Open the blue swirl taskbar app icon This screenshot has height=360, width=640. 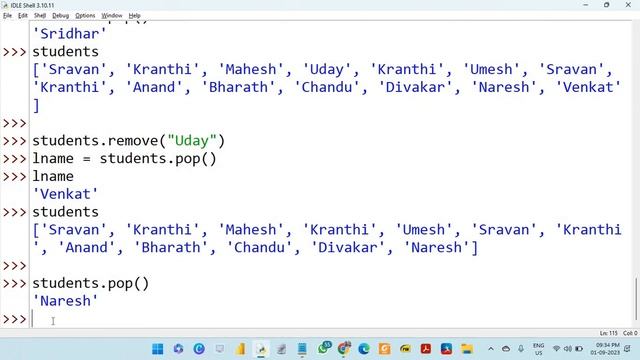point(178,349)
